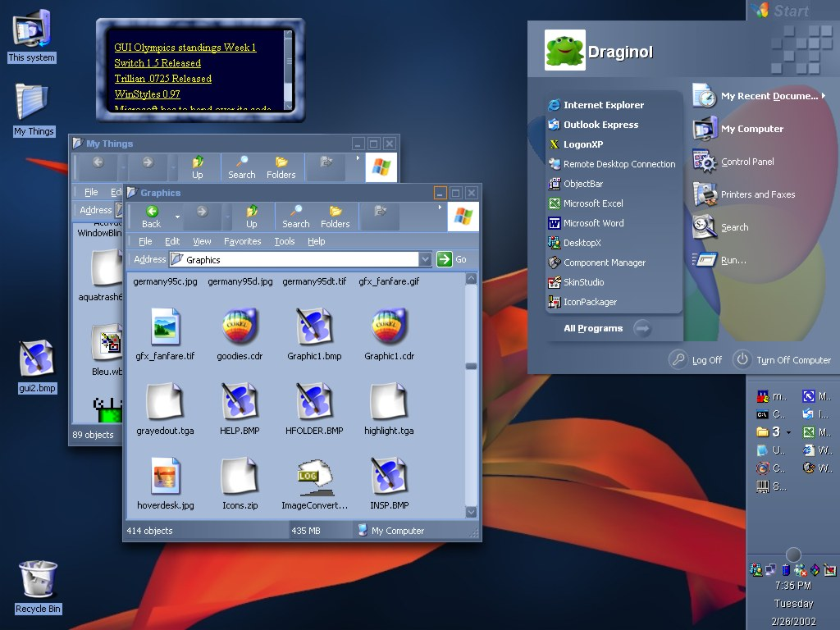Expand the Graphics toolbar overflow chevron
Screen dimensions: 840x630
pos(440,208)
